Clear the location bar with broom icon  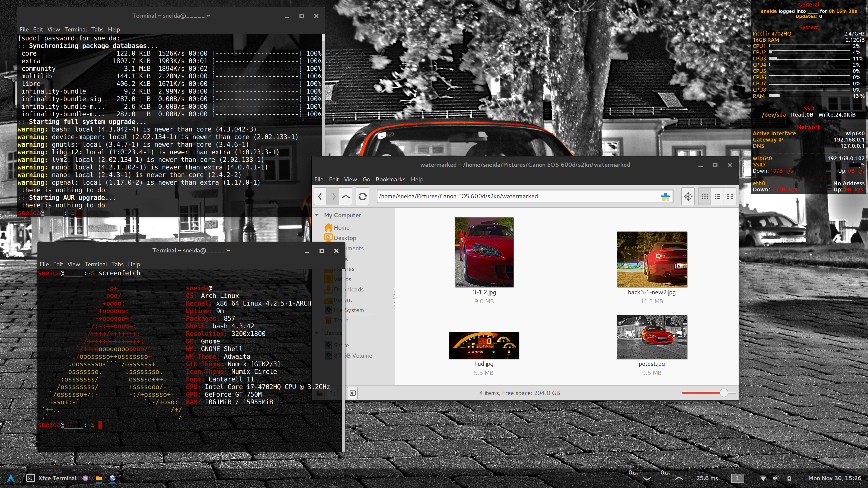coord(665,196)
